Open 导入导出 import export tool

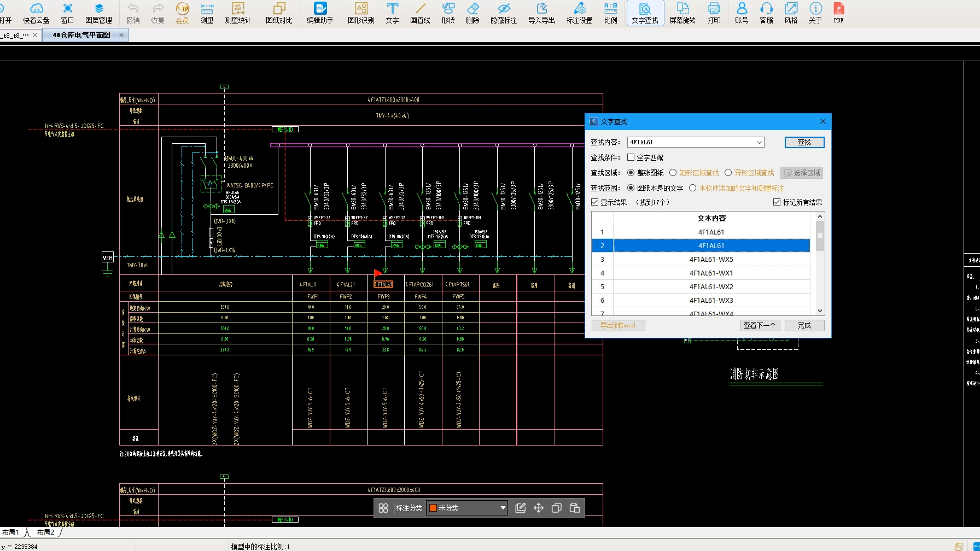(541, 13)
